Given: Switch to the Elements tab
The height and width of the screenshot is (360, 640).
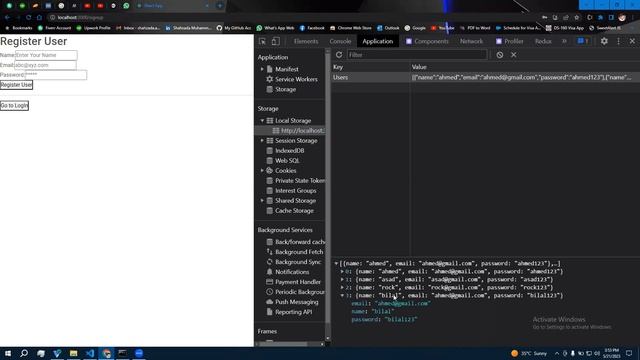Looking at the screenshot, I should 306,41.
